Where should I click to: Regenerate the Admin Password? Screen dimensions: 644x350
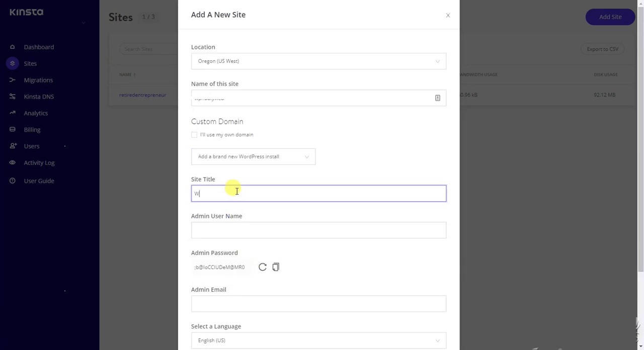coord(262,267)
